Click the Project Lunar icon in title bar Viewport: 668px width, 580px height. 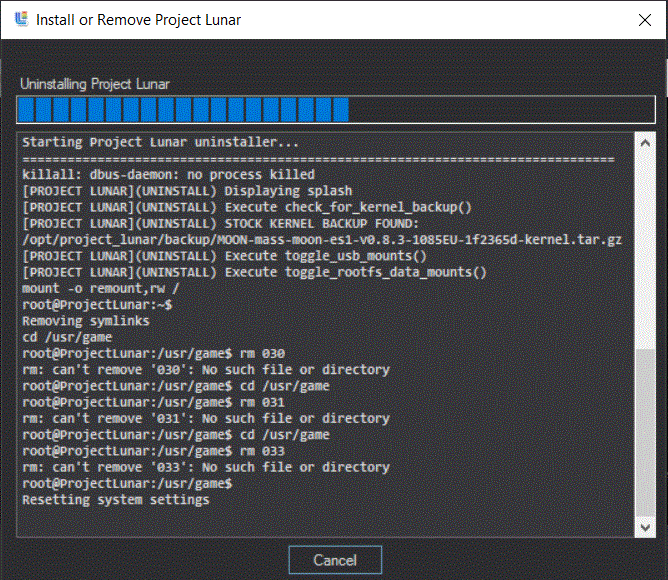[x=21, y=19]
